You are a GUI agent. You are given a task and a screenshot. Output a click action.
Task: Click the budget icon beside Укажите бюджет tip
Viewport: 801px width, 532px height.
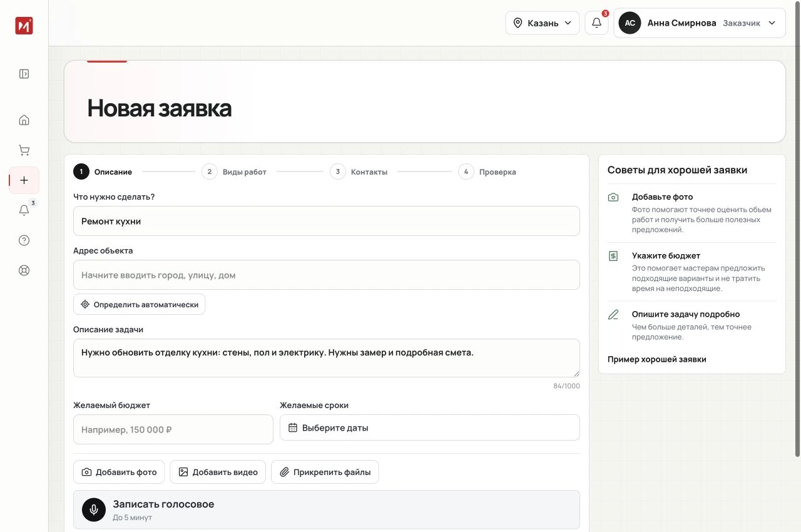pos(613,256)
